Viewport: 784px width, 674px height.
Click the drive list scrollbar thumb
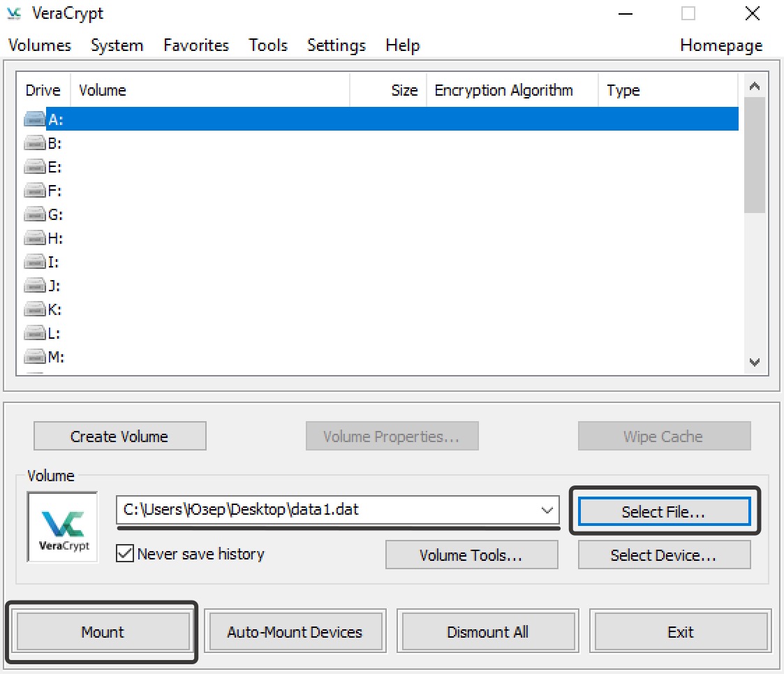click(755, 155)
